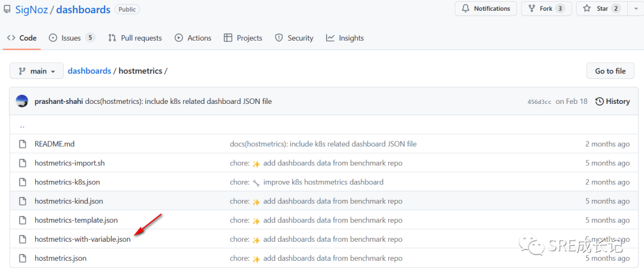
Task: Open hostmetrics.json file
Action: click(60, 258)
